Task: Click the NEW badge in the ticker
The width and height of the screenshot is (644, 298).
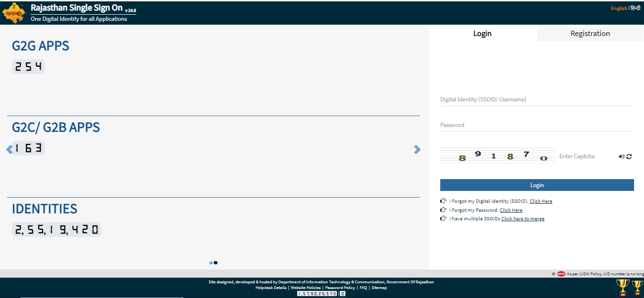Action: (561, 274)
